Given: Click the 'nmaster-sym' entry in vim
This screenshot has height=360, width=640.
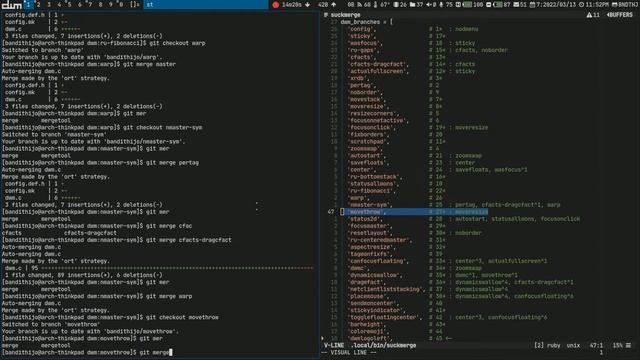Looking at the screenshot, I should click(369, 205).
